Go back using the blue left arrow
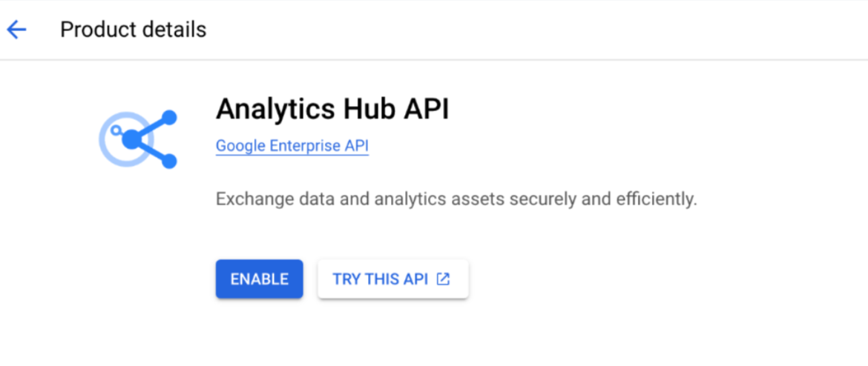 [16, 30]
